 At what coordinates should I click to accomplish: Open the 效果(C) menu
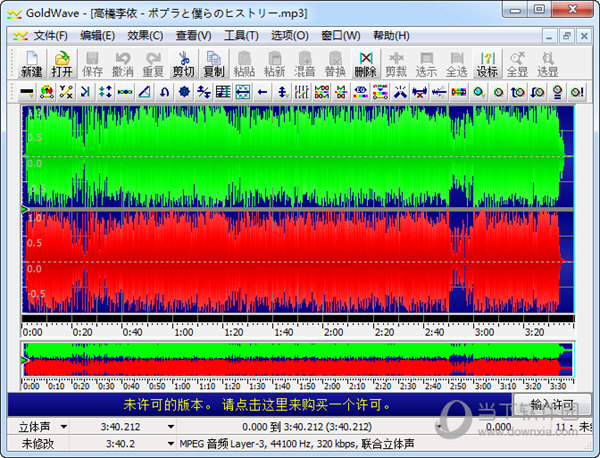(145, 35)
